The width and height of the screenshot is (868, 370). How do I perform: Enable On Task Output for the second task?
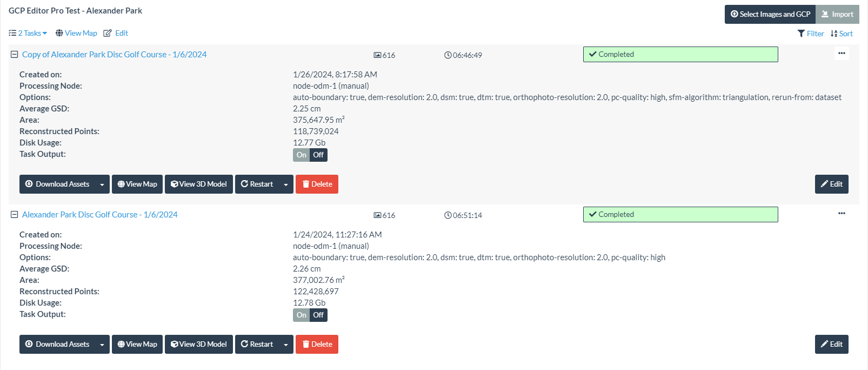pos(301,315)
